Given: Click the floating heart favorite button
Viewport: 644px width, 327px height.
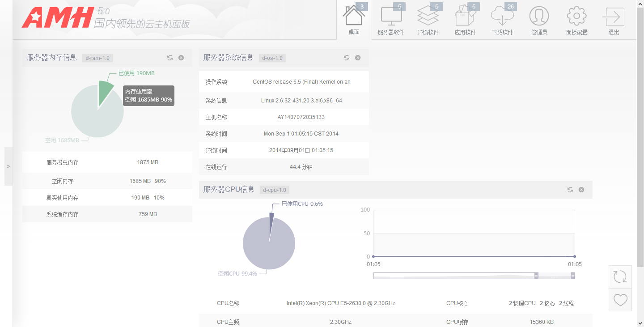Looking at the screenshot, I should pyautogui.click(x=620, y=300).
